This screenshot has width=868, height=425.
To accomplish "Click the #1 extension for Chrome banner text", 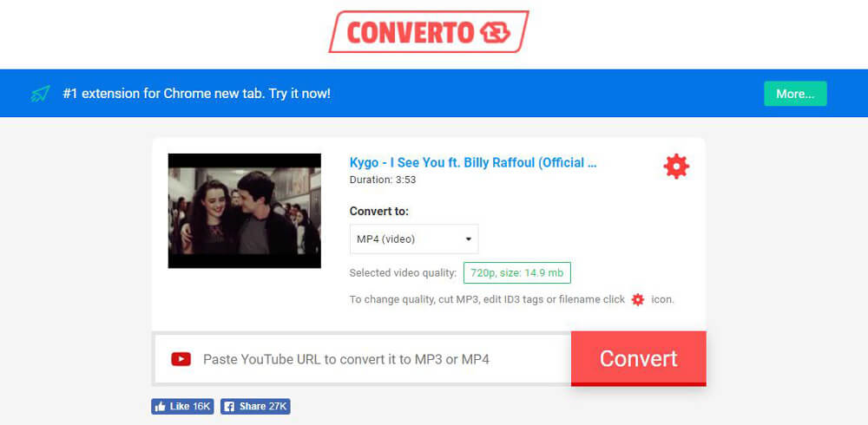I will [196, 94].
